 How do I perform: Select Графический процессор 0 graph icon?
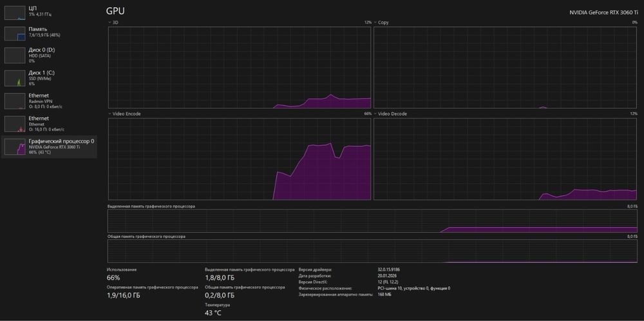tap(15, 147)
